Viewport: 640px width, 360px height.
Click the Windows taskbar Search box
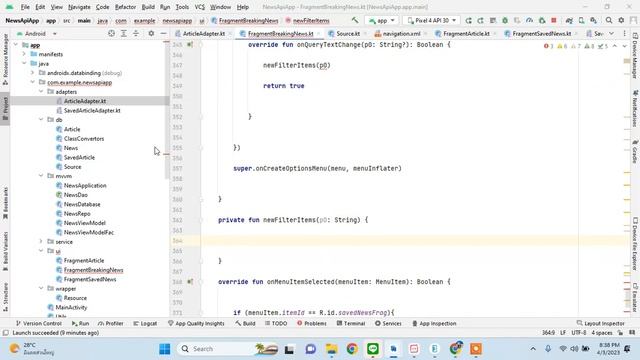click(228, 349)
